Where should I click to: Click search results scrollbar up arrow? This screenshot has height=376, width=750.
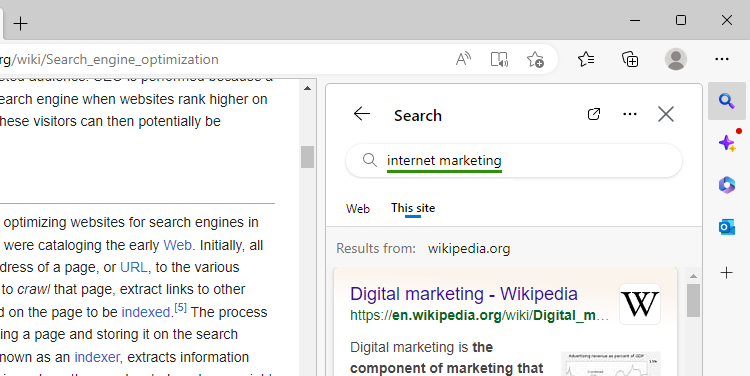click(693, 276)
